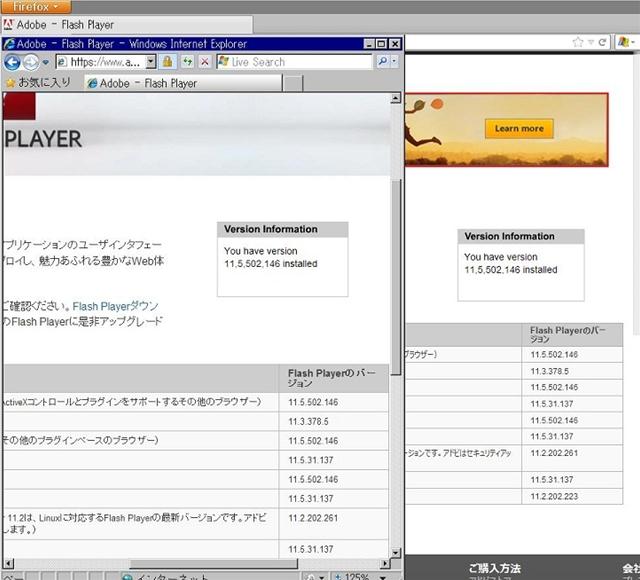Open IE recent pages dropdown arrow
Viewport: 640px width, 580px height.
point(46,62)
